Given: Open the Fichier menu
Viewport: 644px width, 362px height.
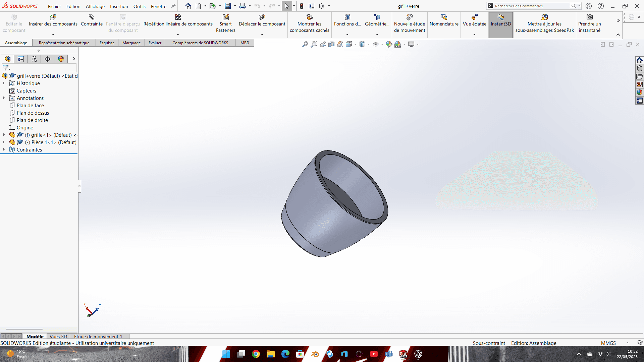Looking at the screenshot, I should point(54,6).
